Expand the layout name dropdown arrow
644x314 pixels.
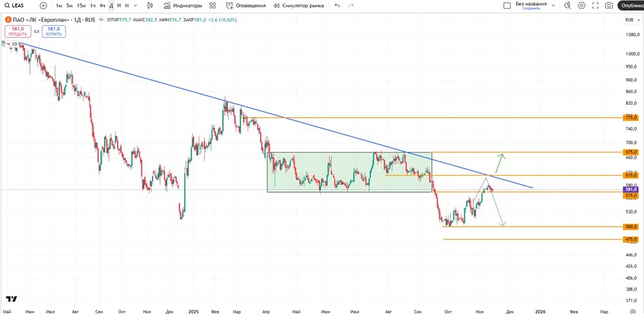tap(553, 6)
